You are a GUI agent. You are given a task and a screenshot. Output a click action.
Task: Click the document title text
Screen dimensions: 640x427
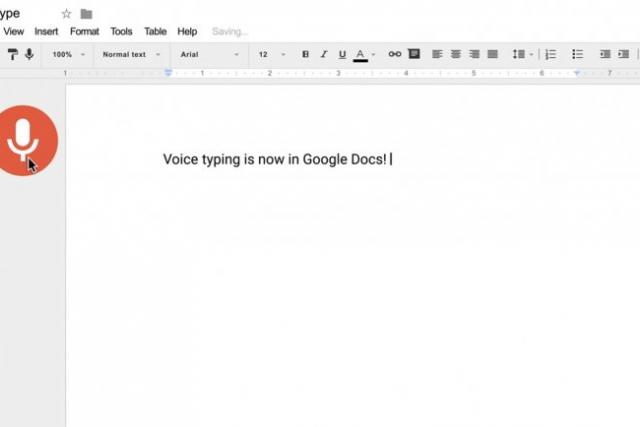[x=10, y=14]
